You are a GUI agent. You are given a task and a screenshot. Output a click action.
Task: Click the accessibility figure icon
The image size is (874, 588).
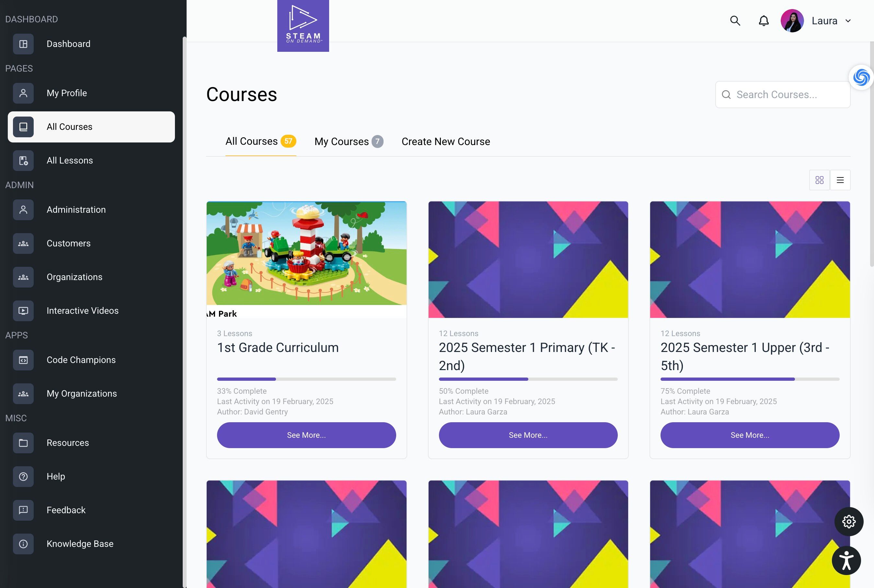pos(846,560)
